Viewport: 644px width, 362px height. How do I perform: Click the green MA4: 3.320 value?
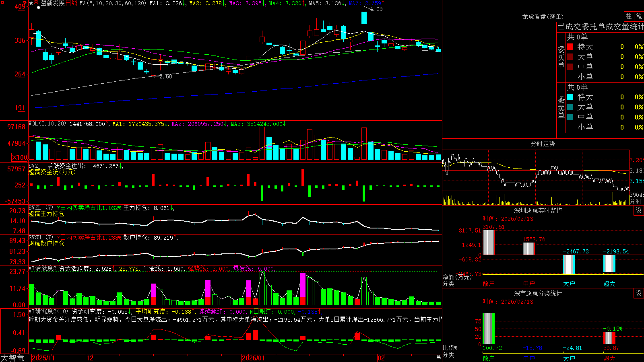click(287, 3)
